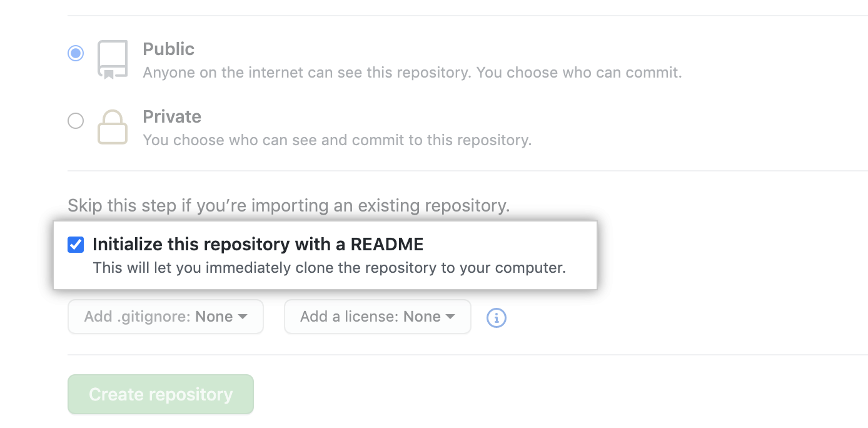Click the "Public" heading label
The height and width of the screenshot is (428, 868).
pyautogui.click(x=168, y=49)
